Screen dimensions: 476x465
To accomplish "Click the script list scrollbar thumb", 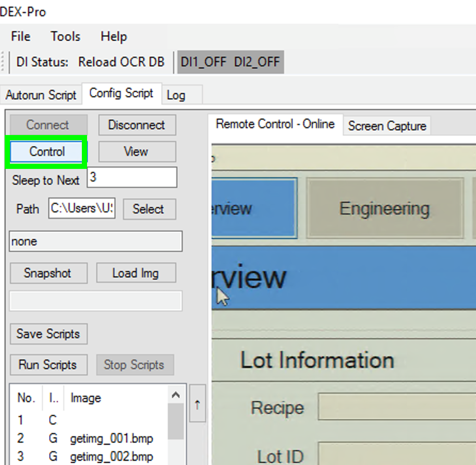I will coord(176,421).
